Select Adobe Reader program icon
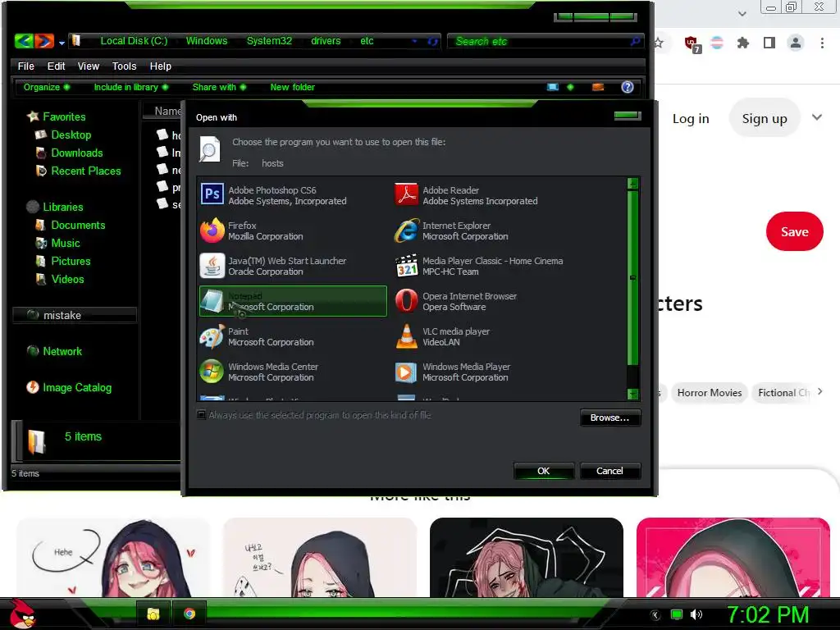The width and height of the screenshot is (840, 630). (406, 194)
